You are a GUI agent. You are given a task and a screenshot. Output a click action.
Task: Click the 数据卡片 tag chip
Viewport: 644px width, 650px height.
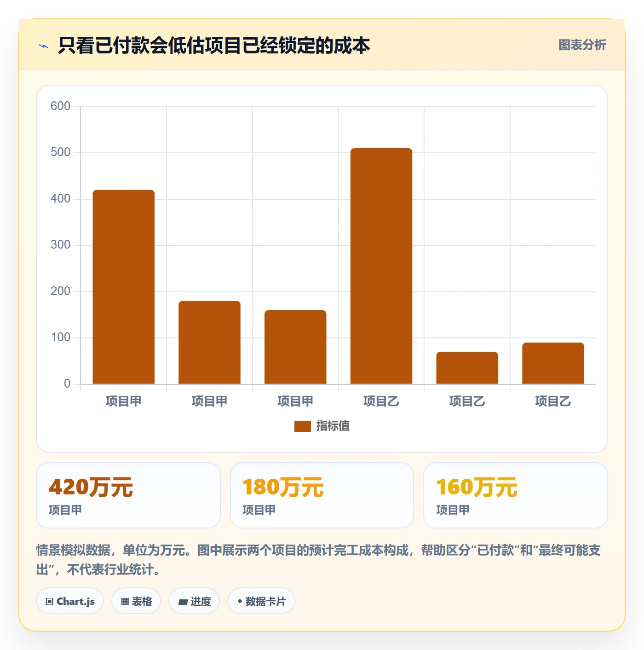coord(261,601)
